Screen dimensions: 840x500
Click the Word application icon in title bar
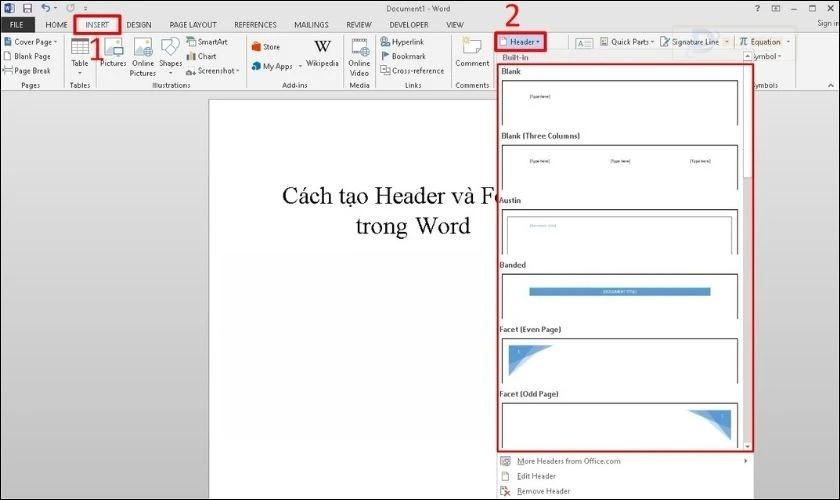coord(9,8)
